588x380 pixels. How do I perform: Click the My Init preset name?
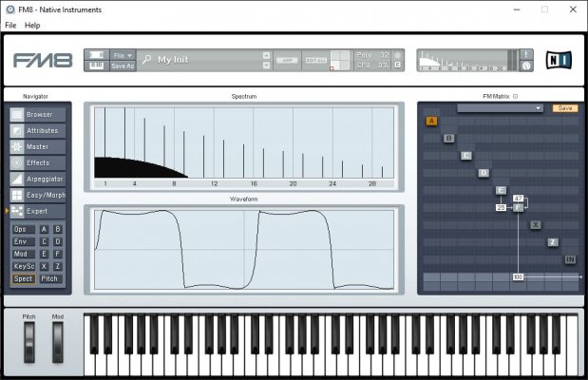click(x=173, y=60)
